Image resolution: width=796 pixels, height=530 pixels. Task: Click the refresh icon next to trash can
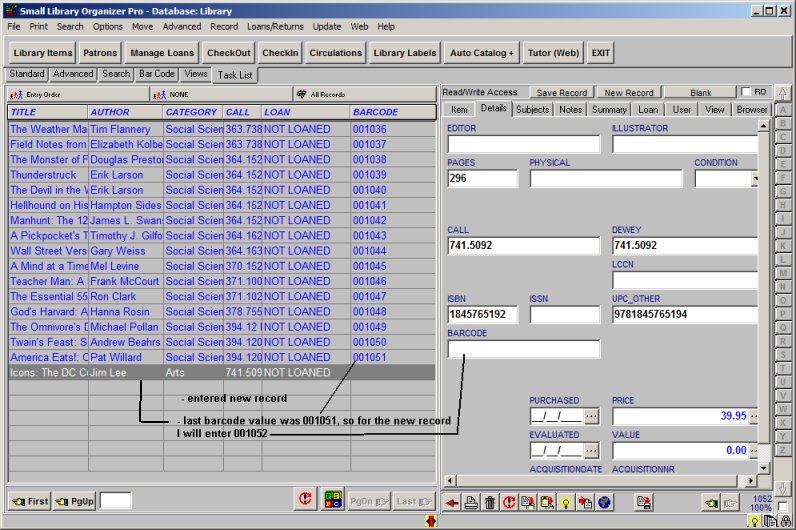tap(509, 503)
